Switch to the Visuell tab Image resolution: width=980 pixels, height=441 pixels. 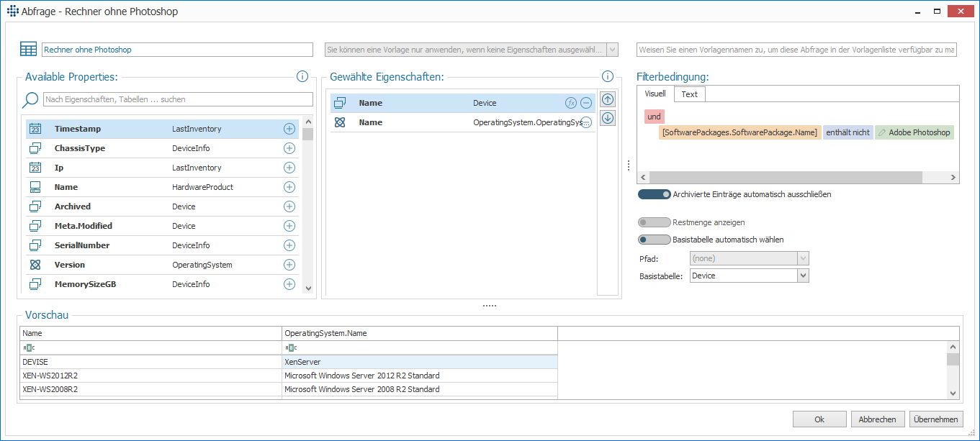(655, 94)
